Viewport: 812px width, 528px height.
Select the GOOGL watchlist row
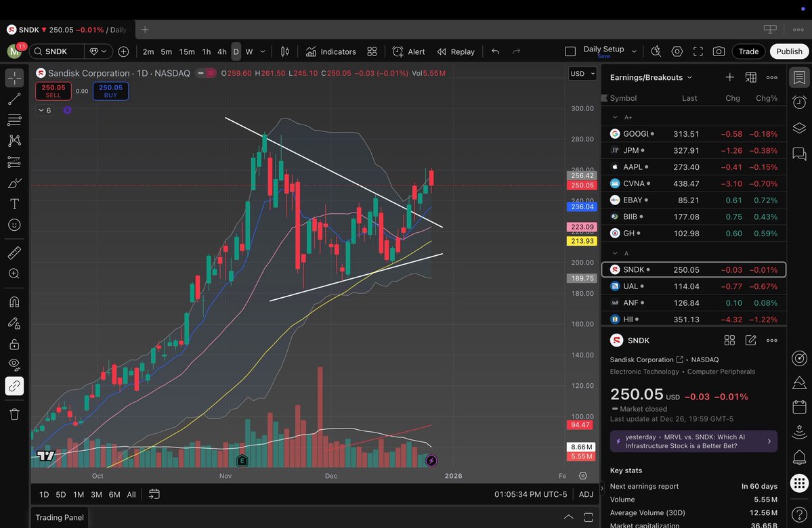694,133
